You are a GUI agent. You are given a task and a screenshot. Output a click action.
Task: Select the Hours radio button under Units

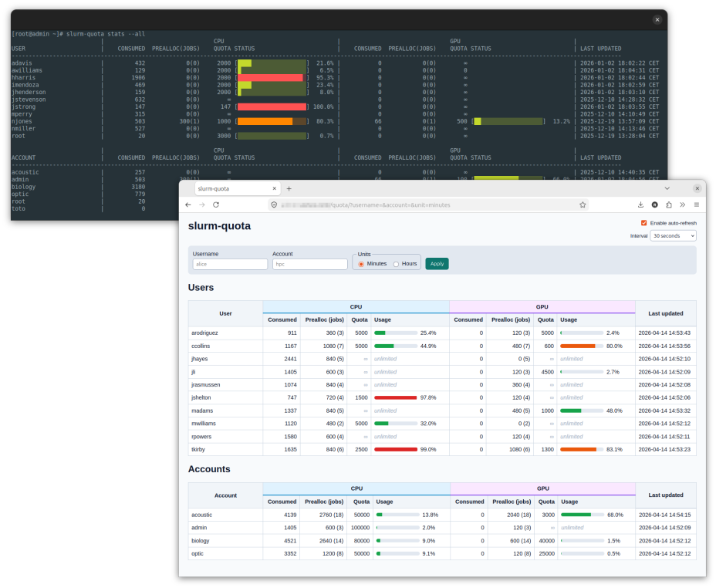[396, 263]
